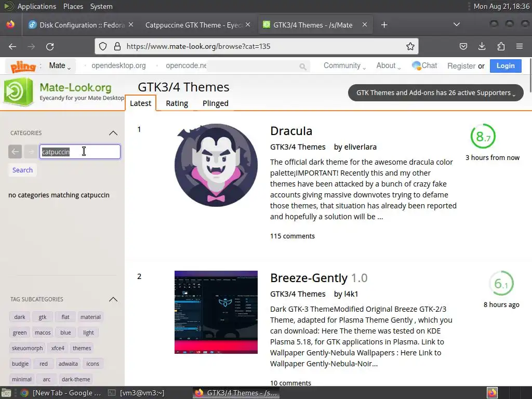Click the Mate-Look.org cube logo
This screenshot has width=532, height=399.
[18, 91]
